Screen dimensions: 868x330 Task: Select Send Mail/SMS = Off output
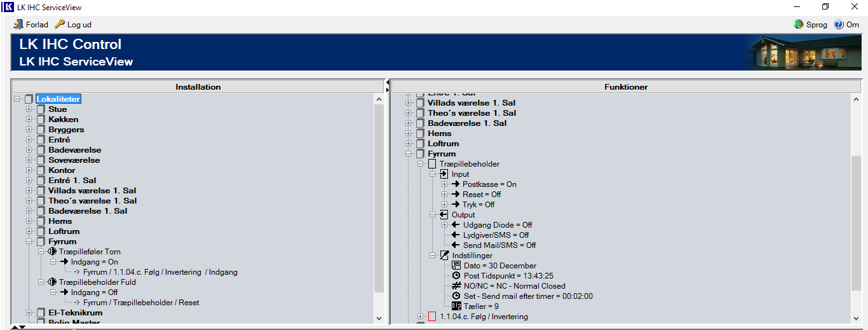tap(499, 245)
